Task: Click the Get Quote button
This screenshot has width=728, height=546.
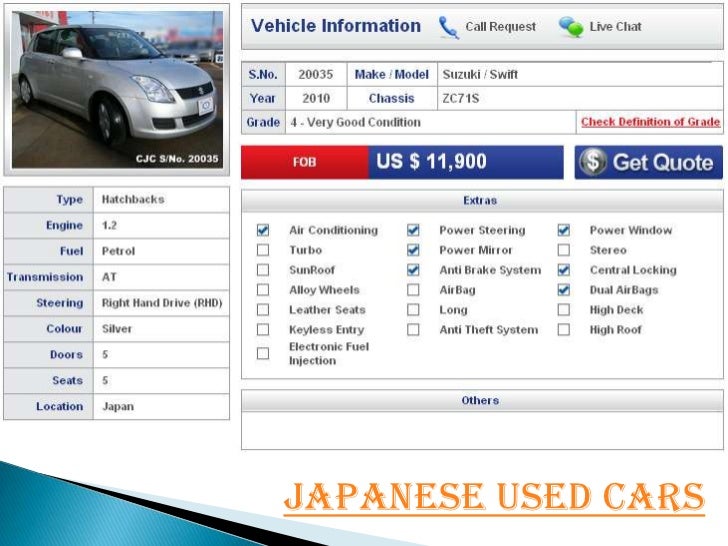Action: [649, 162]
